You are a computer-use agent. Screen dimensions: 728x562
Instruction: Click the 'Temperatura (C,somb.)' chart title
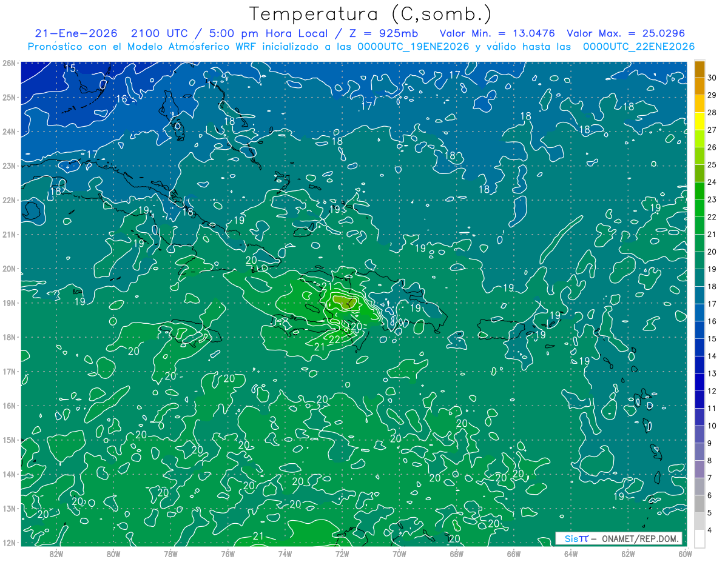[x=371, y=15]
